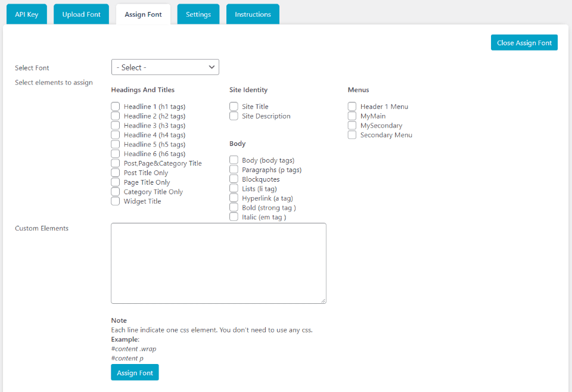
Task: Grab the Custom Elements textarea resize handle
Action: pyautogui.click(x=323, y=300)
